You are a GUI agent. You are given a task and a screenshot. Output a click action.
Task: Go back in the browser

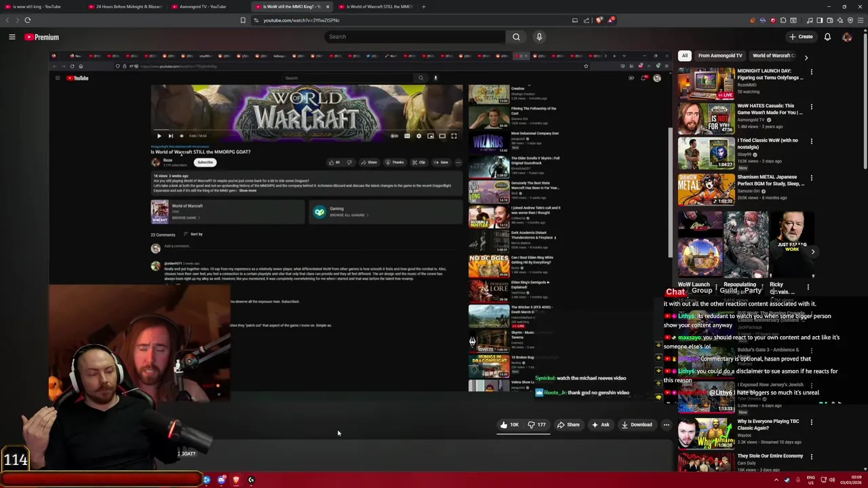[x=7, y=20]
